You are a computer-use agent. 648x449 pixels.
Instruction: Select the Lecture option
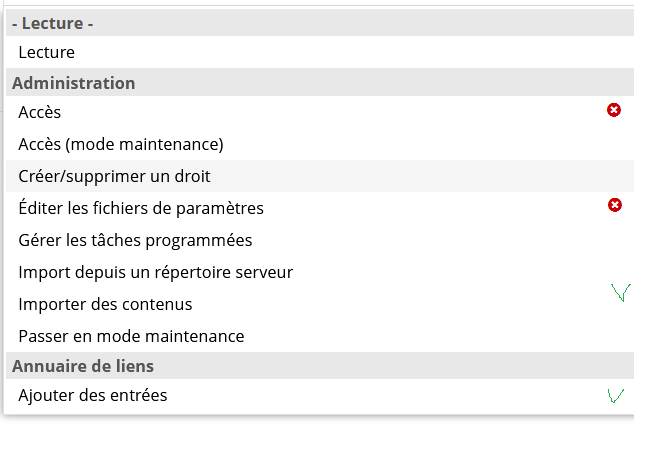(x=320, y=53)
